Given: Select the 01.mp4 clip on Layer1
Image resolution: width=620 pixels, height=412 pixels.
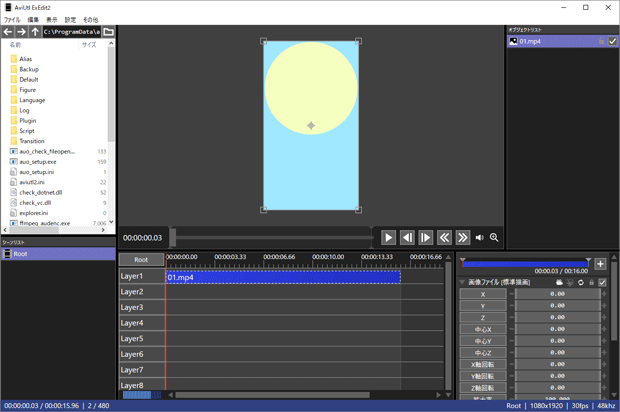Looking at the screenshot, I should click(283, 278).
